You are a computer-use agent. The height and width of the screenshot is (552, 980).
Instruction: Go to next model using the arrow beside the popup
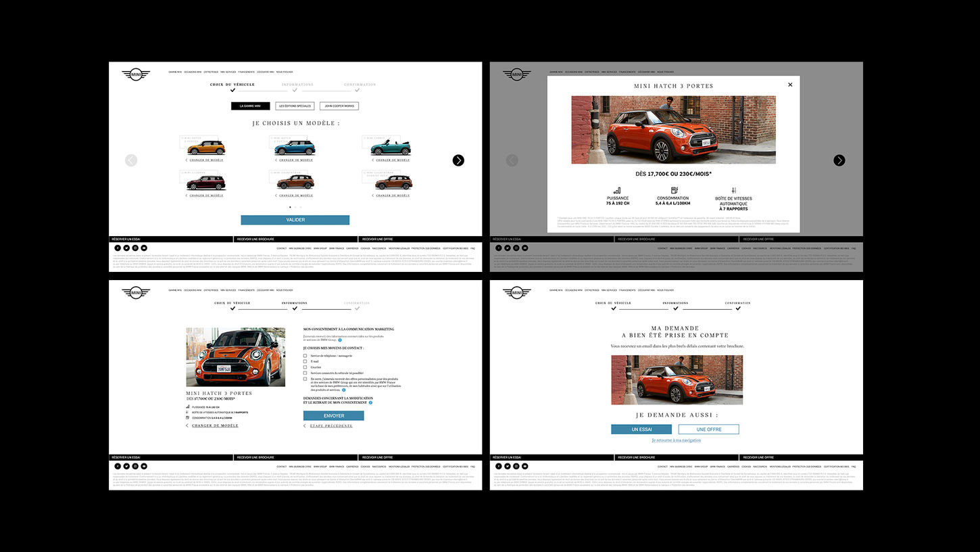coord(839,160)
